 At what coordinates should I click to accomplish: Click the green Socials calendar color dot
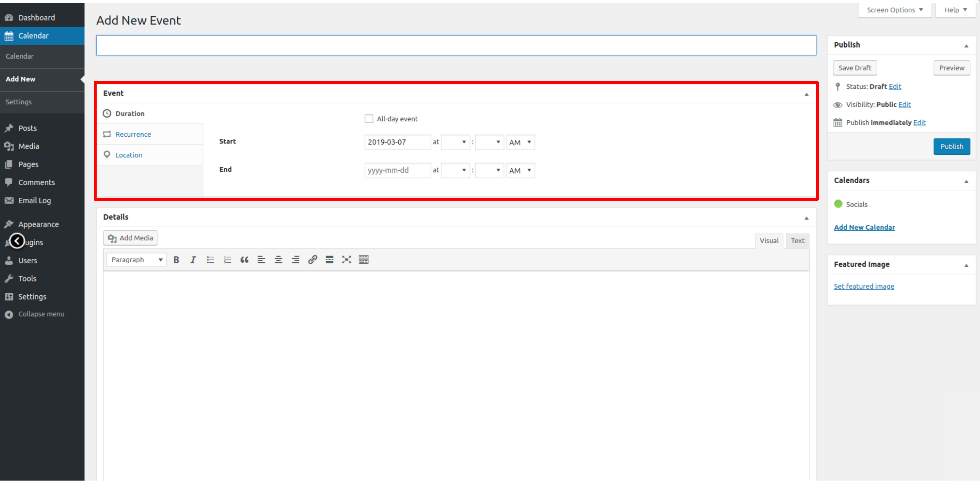[838, 204]
